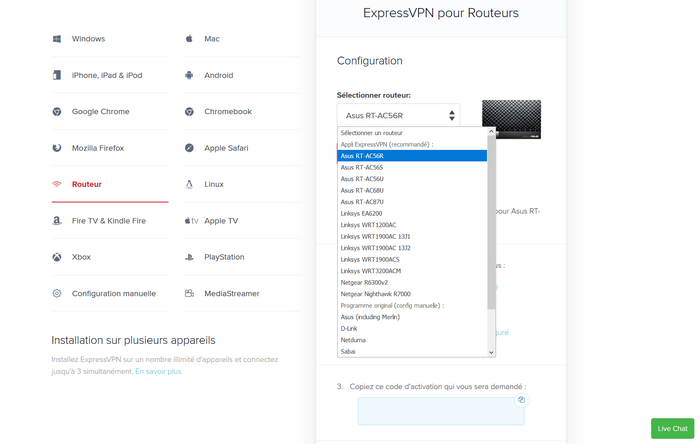The image size is (700, 444).
Task: Click the dropdown list scroll-down arrow
Action: point(491,353)
